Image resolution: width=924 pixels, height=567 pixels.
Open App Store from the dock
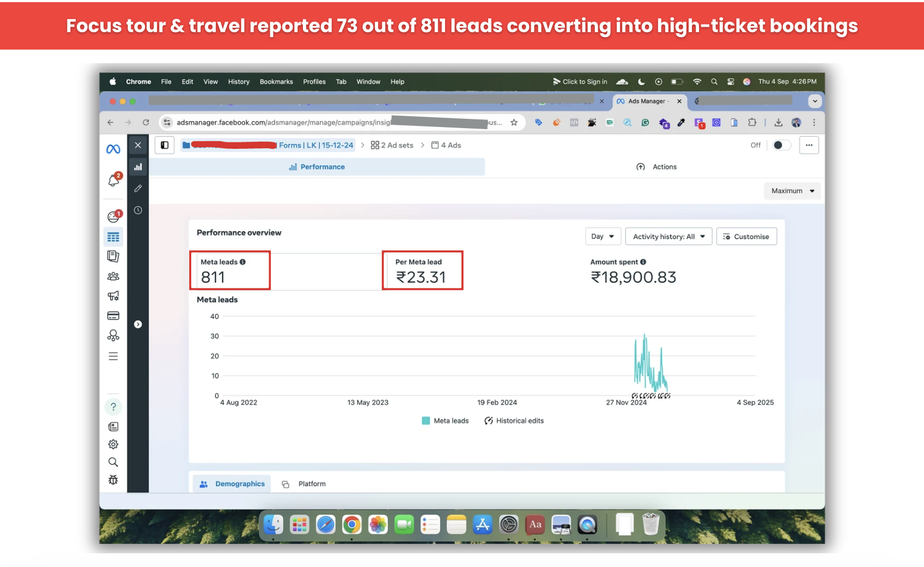[x=483, y=524]
